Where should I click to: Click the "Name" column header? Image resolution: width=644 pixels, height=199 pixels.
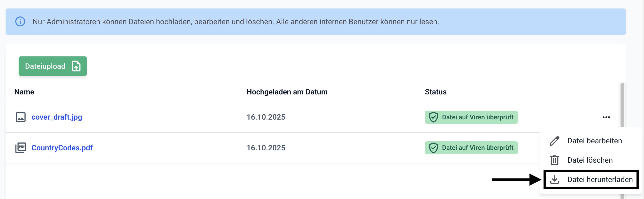point(24,92)
